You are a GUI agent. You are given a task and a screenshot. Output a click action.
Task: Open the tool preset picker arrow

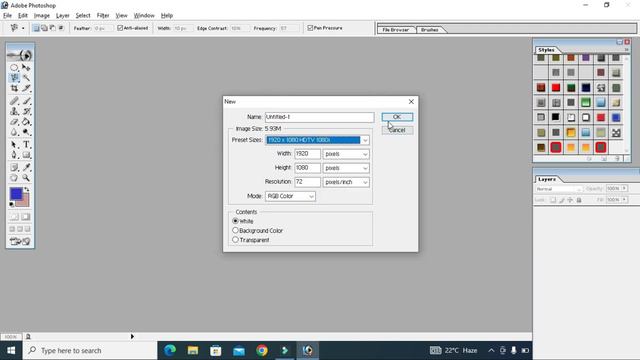23,28
